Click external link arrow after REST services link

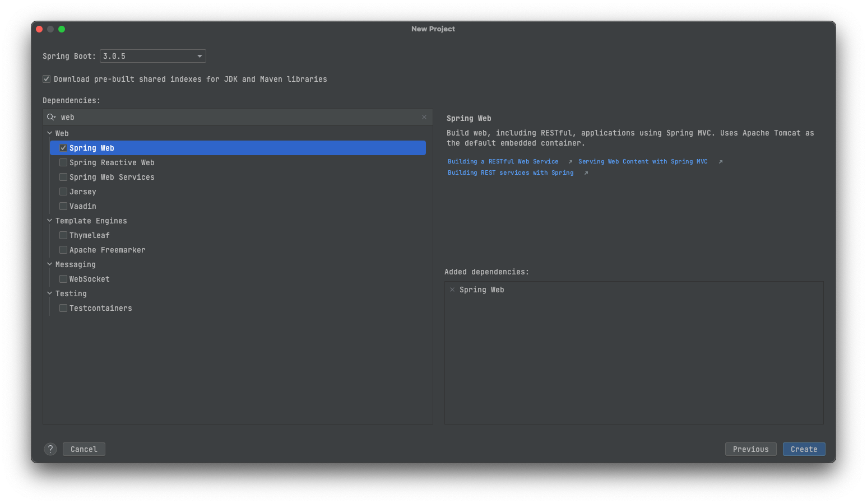pos(586,173)
